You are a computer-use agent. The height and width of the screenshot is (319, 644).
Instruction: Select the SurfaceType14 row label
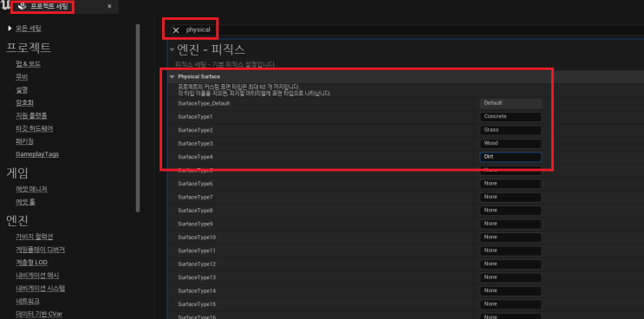pos(197,291)
